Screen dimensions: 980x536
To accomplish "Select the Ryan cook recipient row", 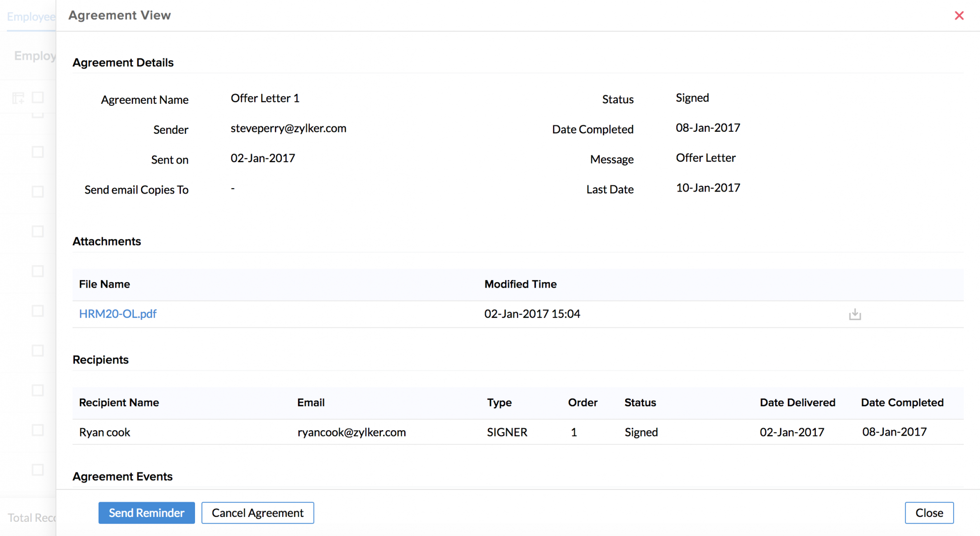I will [x=105, y=432].
